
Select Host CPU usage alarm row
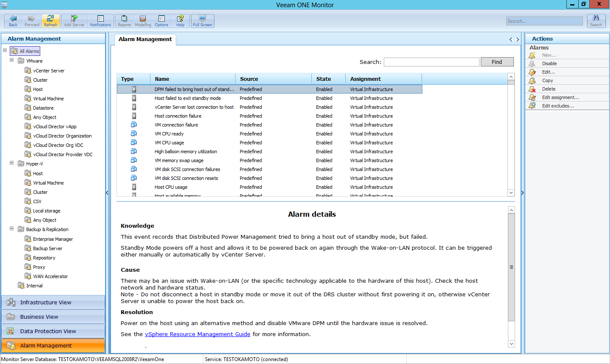click(x=269, y=187)
